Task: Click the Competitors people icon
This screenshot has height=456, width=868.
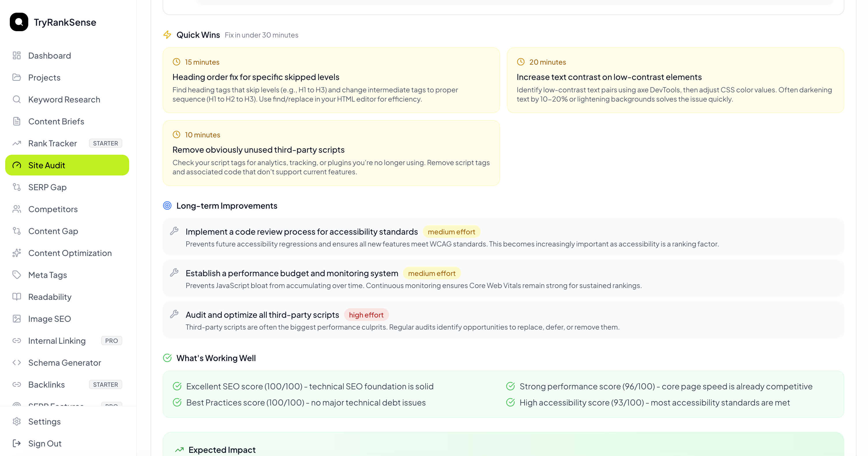Action: click(x=16, y=209)
